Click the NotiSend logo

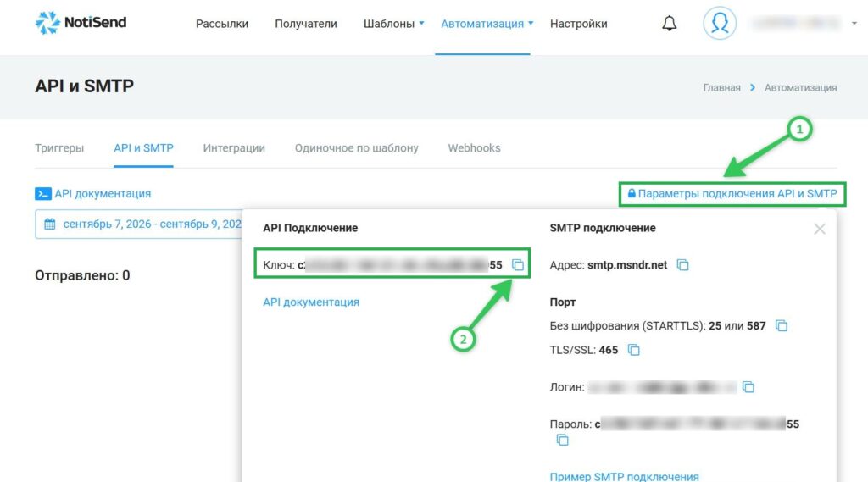(81, 23)
